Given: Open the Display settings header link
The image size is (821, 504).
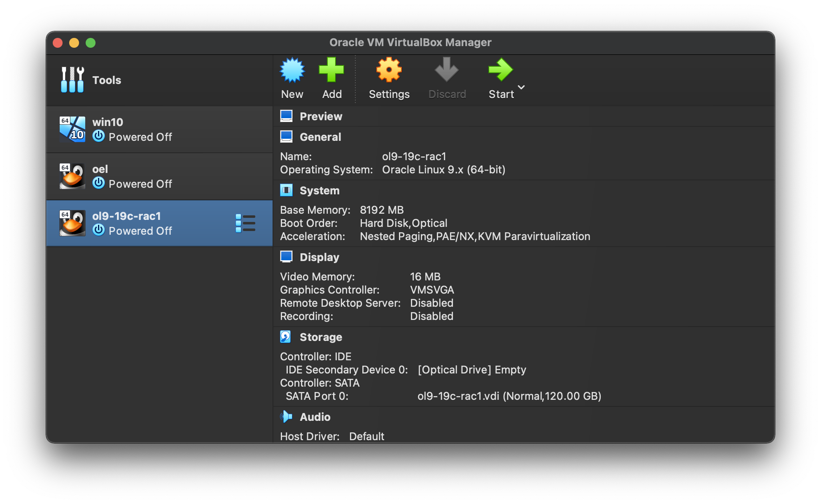Looking at the screenshot, I should (x=320, y=257).
